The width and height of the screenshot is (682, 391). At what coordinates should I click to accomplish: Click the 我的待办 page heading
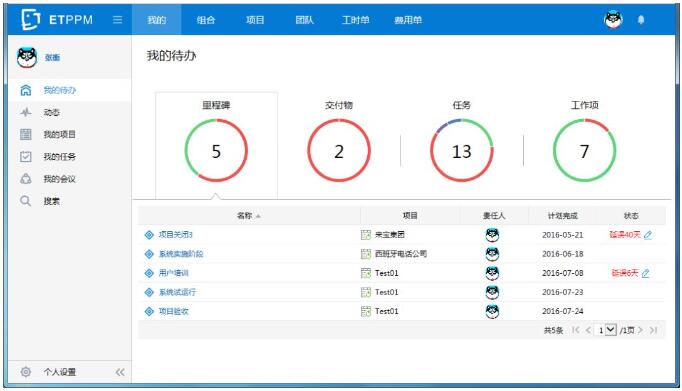click(x=171, y=56)
